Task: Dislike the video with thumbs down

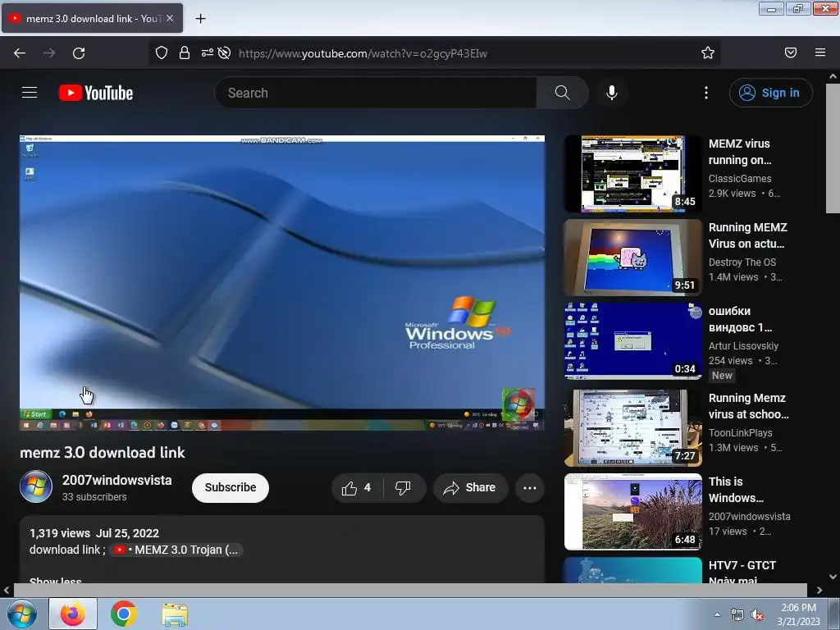Action: (403, 487)
